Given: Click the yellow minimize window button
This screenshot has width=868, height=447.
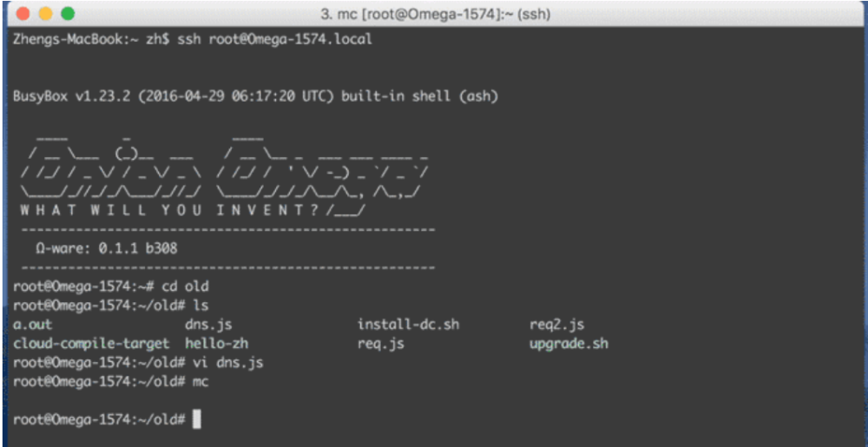Looking at the screenshot, I should tap(45, 14).
